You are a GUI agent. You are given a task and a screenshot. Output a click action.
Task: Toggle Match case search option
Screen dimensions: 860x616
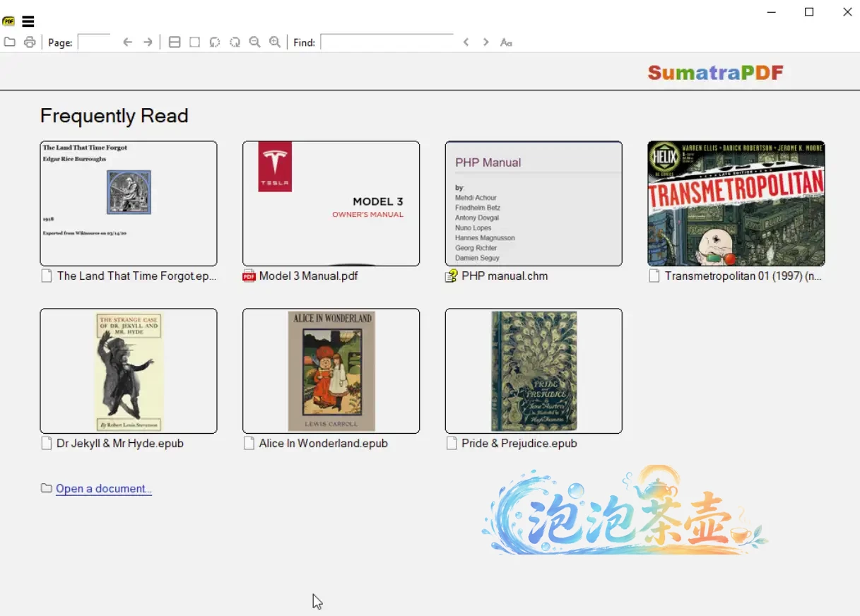click(x=506, y=42)
